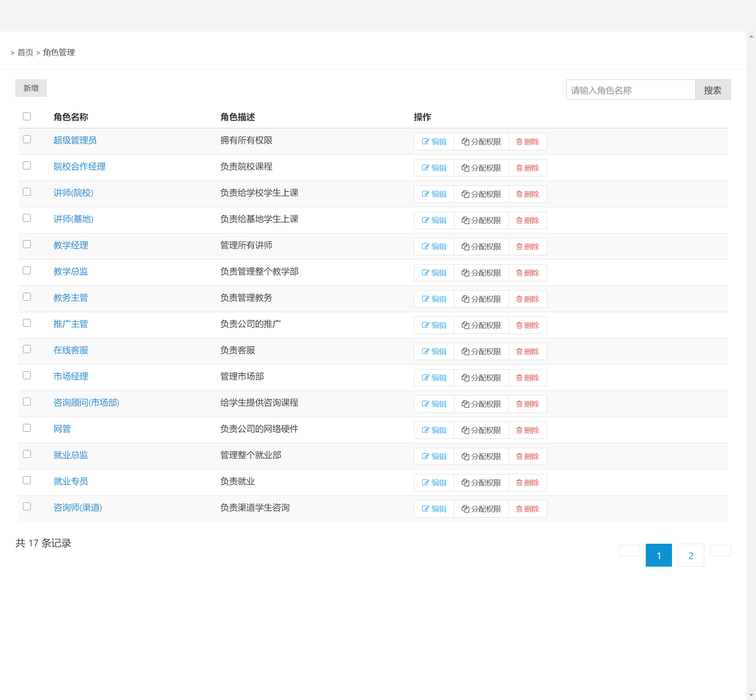Select the 教学经理 checkbox

27,244
